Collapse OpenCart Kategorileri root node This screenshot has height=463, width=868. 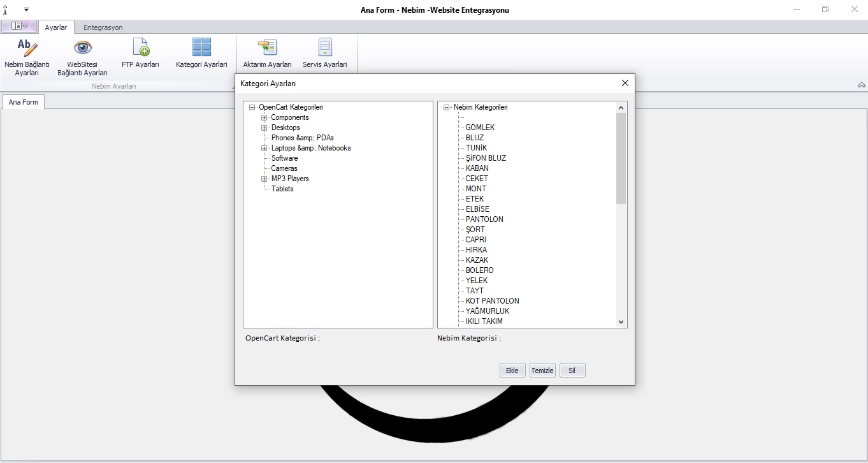252,108
